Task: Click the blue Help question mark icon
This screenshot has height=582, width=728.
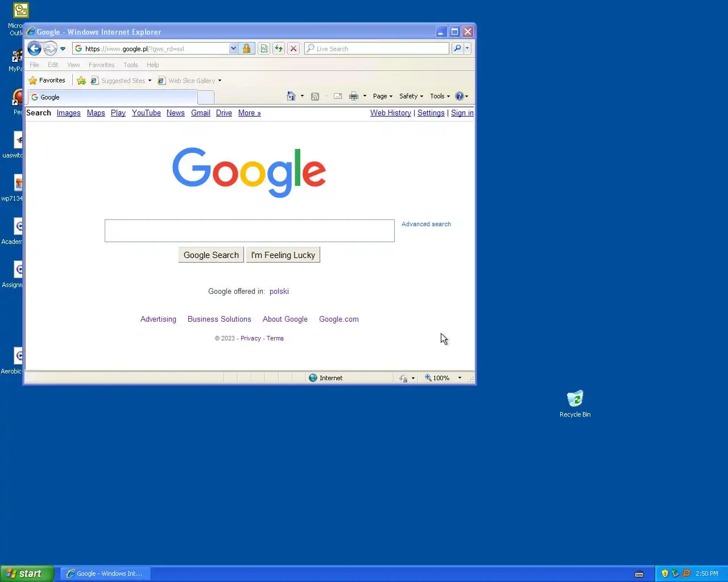Action: pyautogui.click(x=460, y=96)
